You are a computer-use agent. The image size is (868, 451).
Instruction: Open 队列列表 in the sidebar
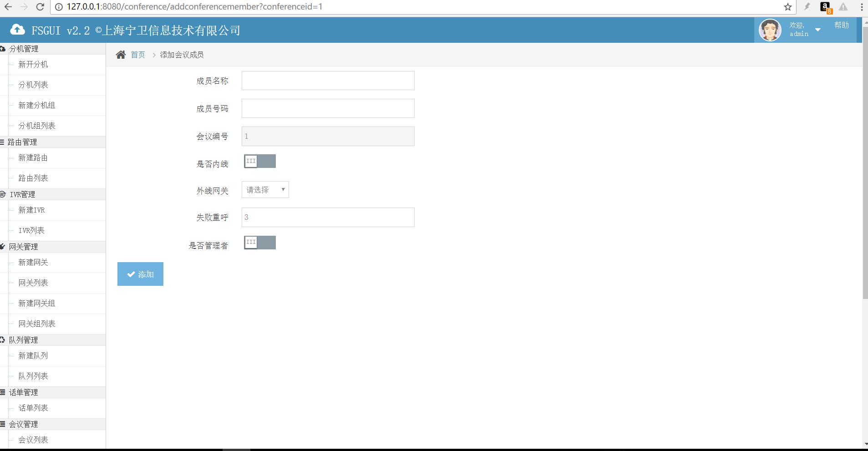[x=33, y=376]
